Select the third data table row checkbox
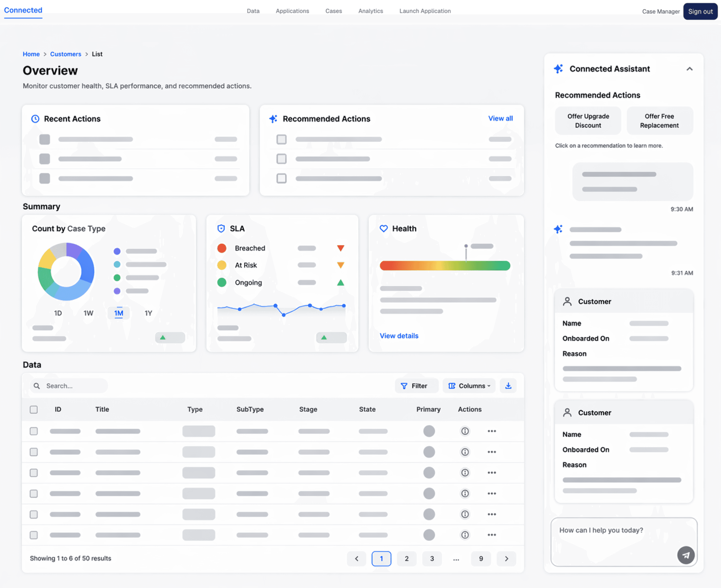 click(x=33, y=472)
